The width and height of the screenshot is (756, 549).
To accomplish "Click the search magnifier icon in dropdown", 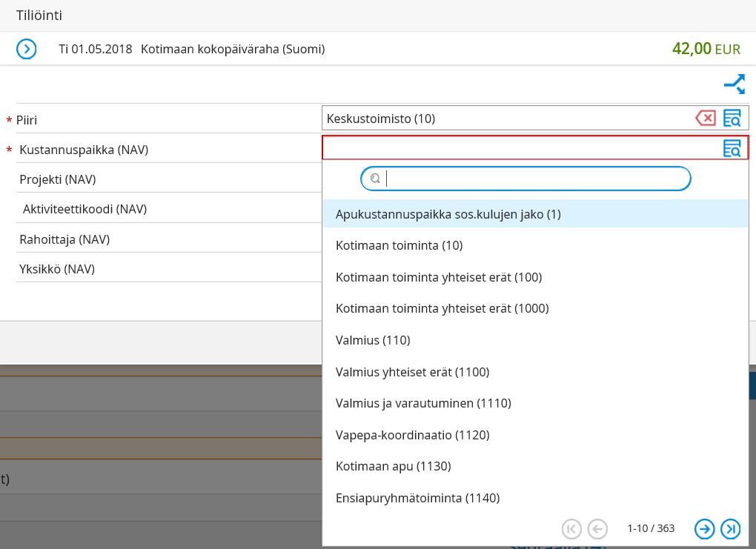I will pos(374,179).
